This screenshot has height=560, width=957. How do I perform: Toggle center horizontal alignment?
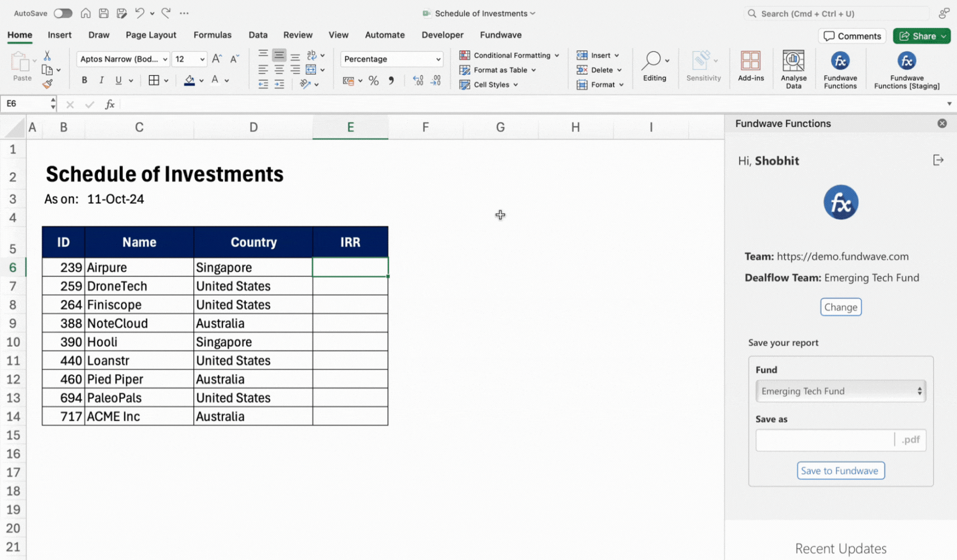pyautogui.click(x=279, y=70)
